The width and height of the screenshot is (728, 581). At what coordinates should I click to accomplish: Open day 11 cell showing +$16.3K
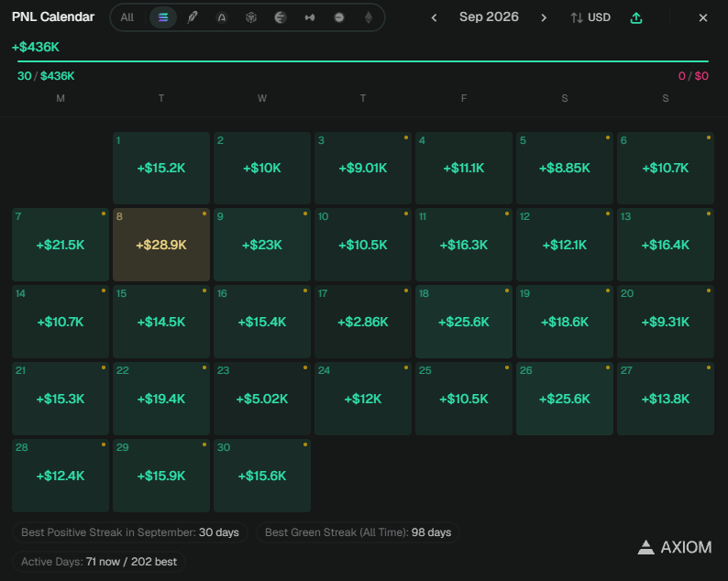tap(464, 245)
